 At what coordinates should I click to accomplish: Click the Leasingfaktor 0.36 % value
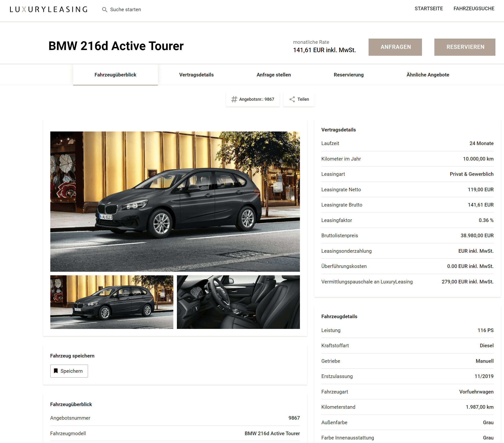(x=486, y=220)
